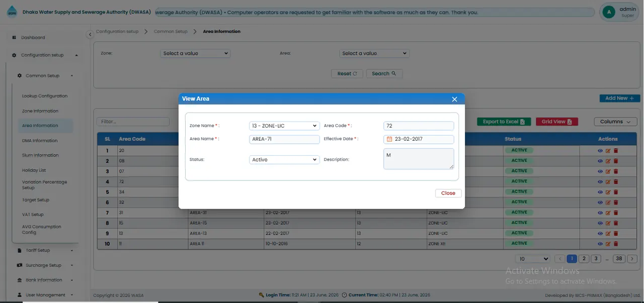Open the Status dropdown showing Active
This screenshot has height=303, width=644.
(284, 160)
